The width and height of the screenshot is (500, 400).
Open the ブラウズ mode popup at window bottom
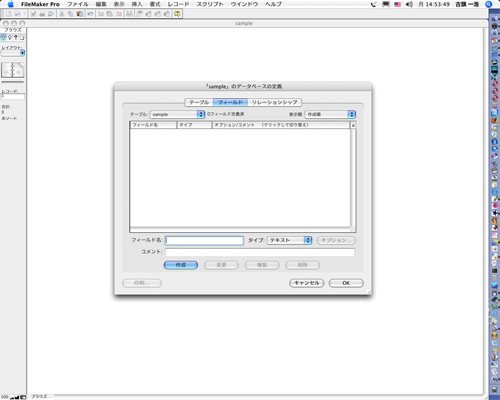(39, 397)
